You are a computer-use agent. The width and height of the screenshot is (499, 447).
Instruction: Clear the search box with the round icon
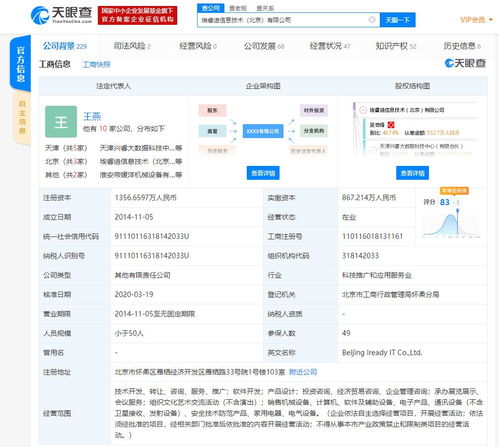coord(372,20)
